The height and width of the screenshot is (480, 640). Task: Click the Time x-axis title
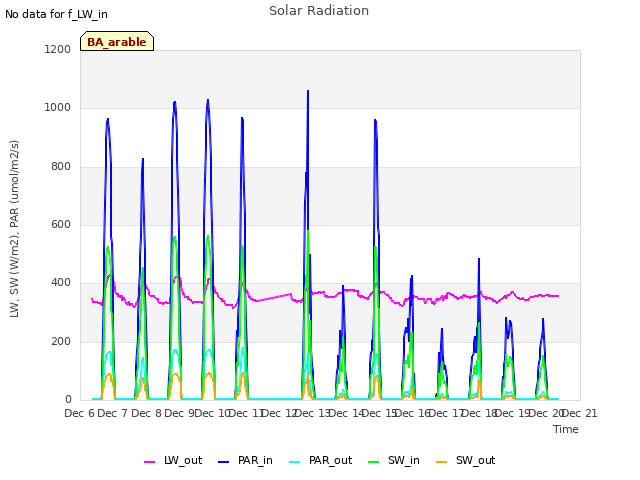[565, 429]
